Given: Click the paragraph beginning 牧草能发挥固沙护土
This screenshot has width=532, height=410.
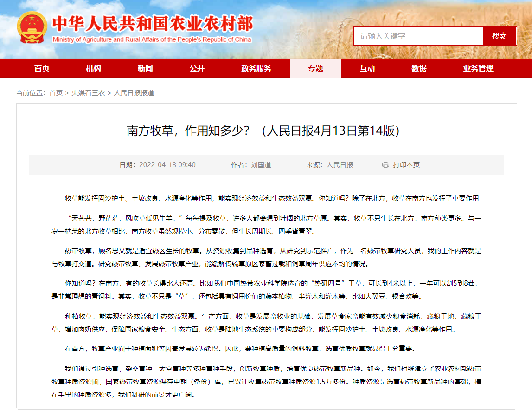Looking at the screenshot, I should [272, 198].
